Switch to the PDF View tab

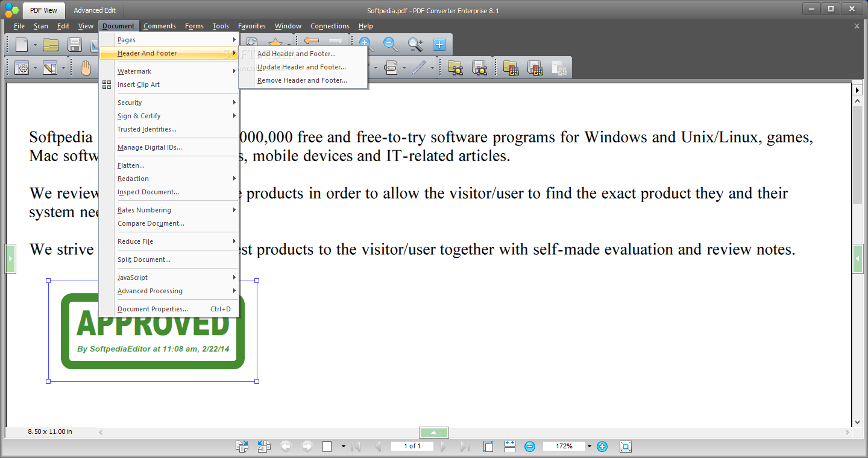click(x=43, y=10)
